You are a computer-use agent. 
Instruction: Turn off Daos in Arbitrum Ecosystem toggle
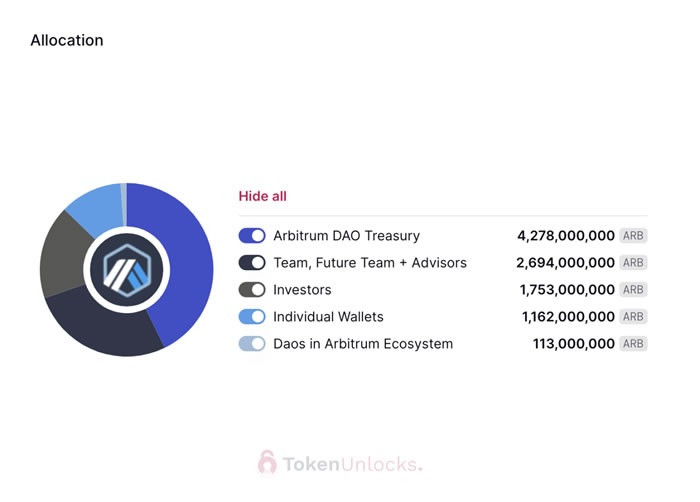pyautogui.click(x=252, y=344)
